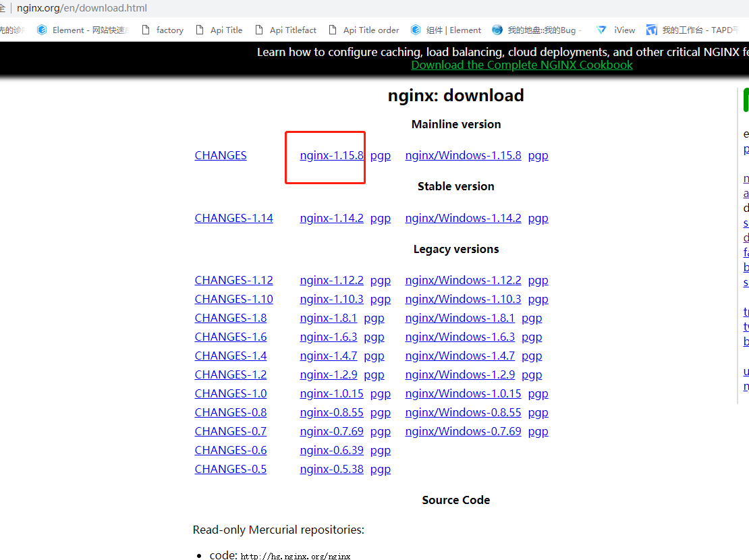This screenshot has width=749, height=560.
Task: Open pgp link beside nginx/Windows-1.15.8
Action: 538,156
